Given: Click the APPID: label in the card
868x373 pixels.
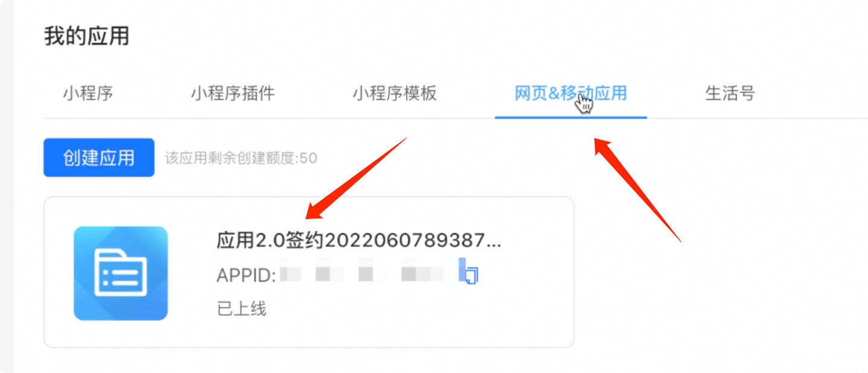Looking at the screenshot, I should (x=246, y=275).
